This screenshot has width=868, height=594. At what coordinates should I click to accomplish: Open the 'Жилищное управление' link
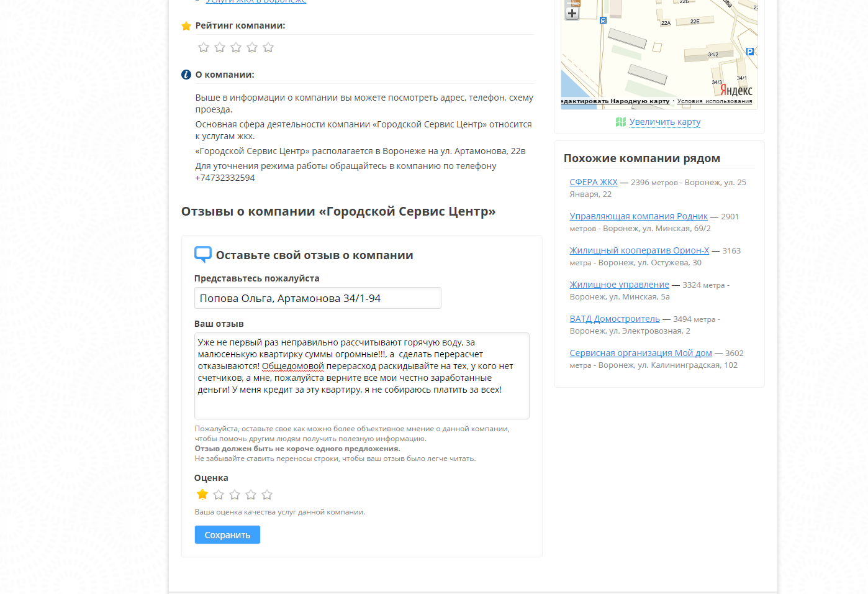pyautogui.click(x=619, y=285)
